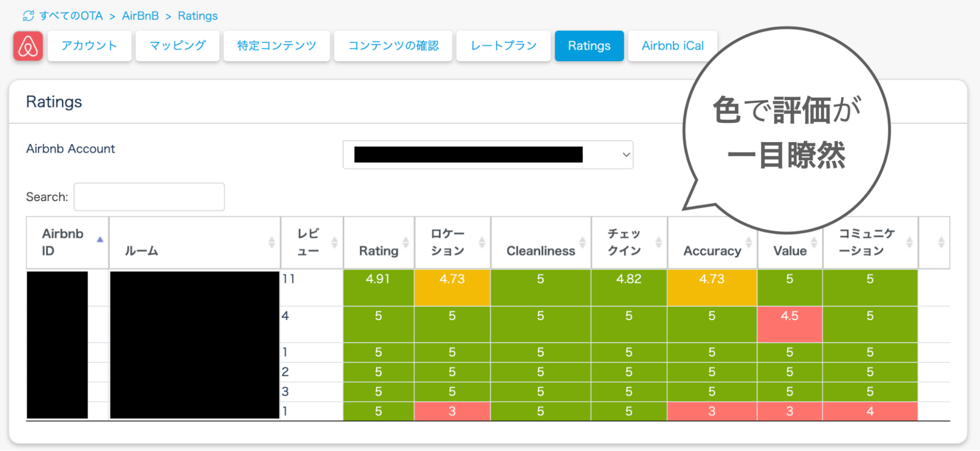Click the red 4.5 Value cell

tap(789, 324)
